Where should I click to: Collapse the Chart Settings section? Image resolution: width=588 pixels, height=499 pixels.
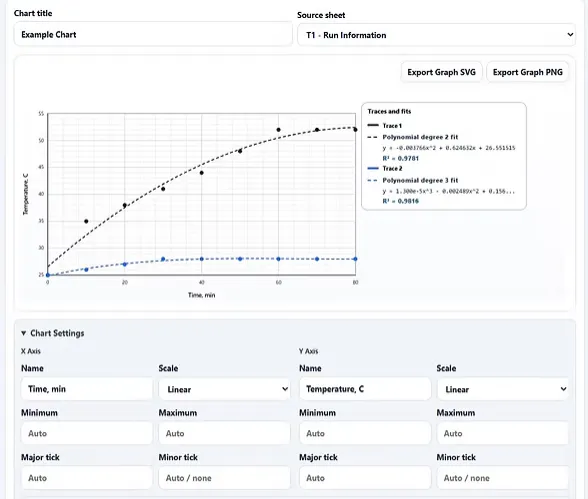coord(53,333)
